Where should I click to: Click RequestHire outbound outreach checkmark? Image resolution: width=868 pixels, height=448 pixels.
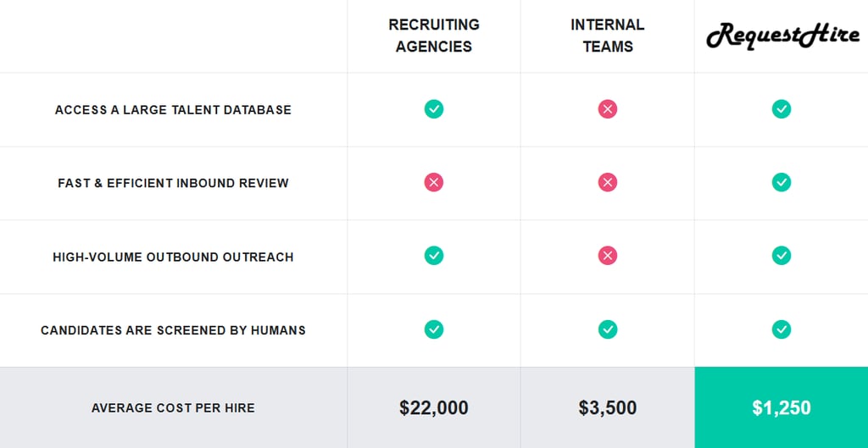(x=782, y=256)
